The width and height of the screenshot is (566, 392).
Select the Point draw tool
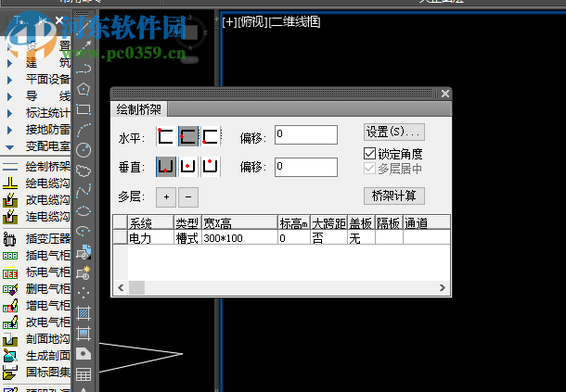tap(84, 293)
